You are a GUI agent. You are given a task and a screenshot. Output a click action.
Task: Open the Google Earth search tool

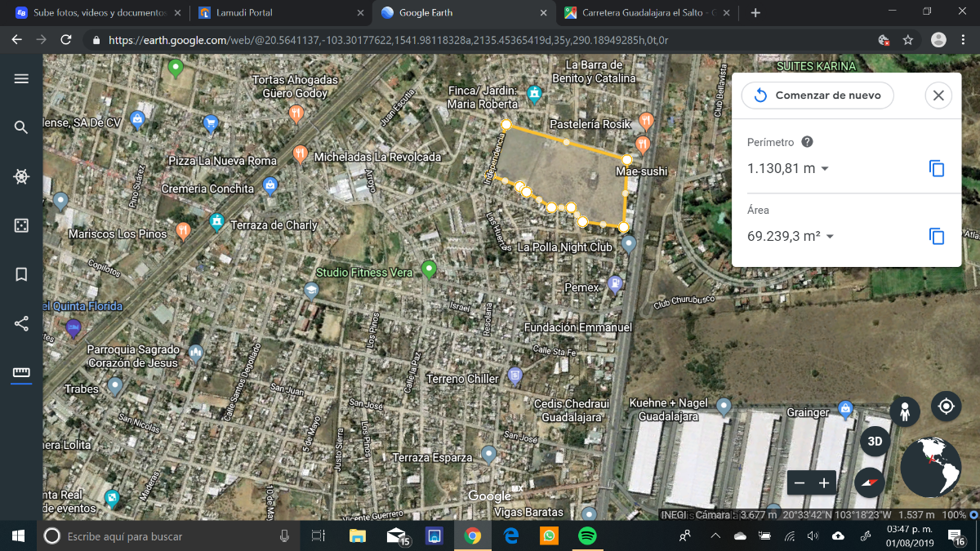(x=21, y=127)
